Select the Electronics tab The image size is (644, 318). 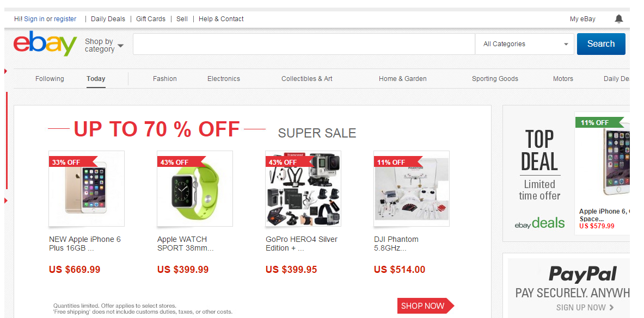coord(224,79)
